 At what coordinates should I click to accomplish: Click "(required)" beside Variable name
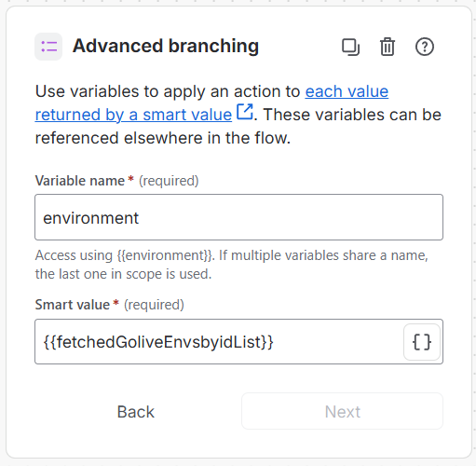(x=169, y=181)
